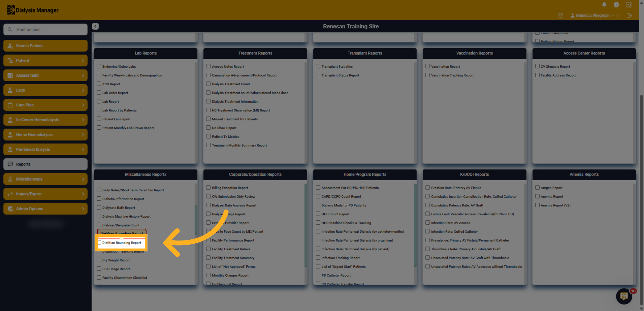Click the Creation Rate: Primary AV Fistula label
Viewport: 644px width, 311px height.
456,188
